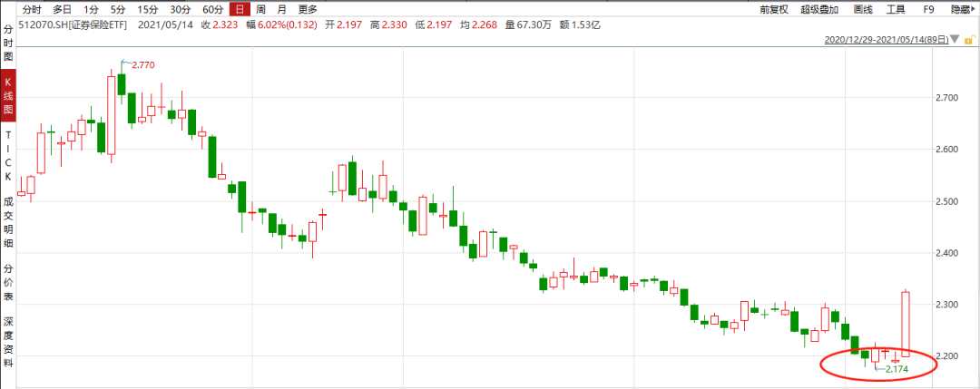Click the 2.300 price axis label
The width and height of the screenshot is (980, 389).
click(947, 304)
